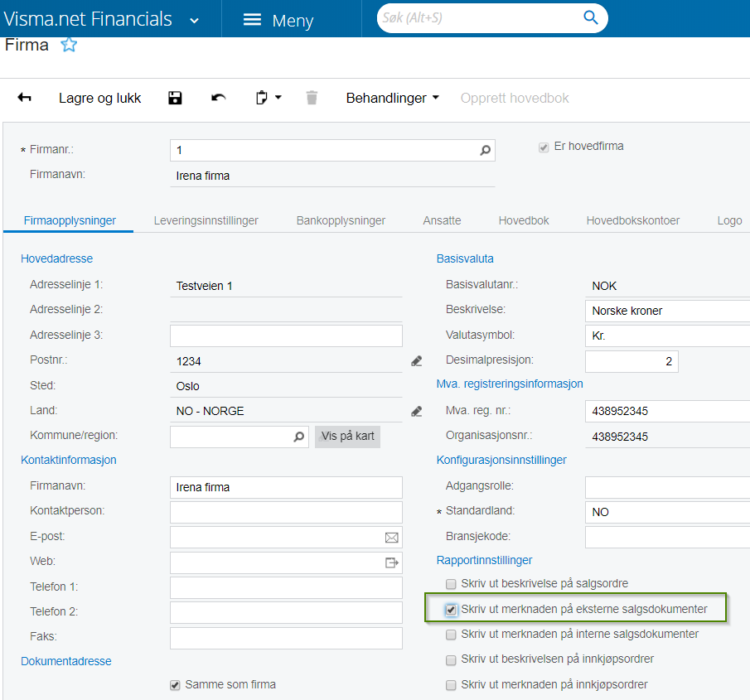The image size is (750, 700).
Task: Open lookup magnifier in Kommune/region field
Action: (x=299, y=437)
